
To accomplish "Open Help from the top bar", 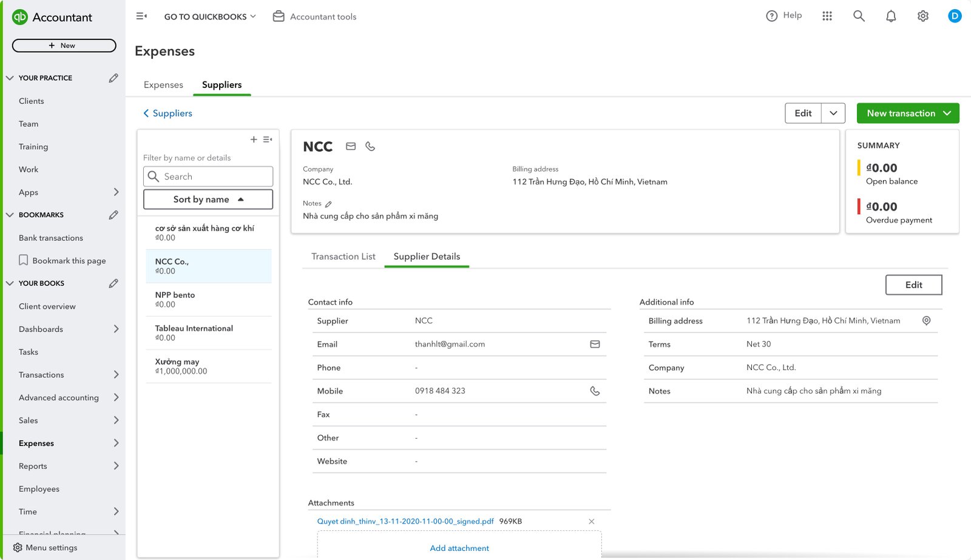I will pyautogui.click(x=784, y=16).
